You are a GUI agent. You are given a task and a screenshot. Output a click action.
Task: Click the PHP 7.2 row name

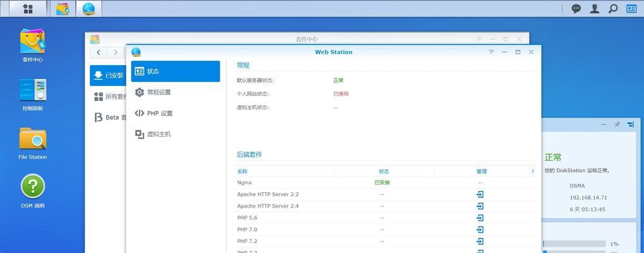[x=247, y=241]
